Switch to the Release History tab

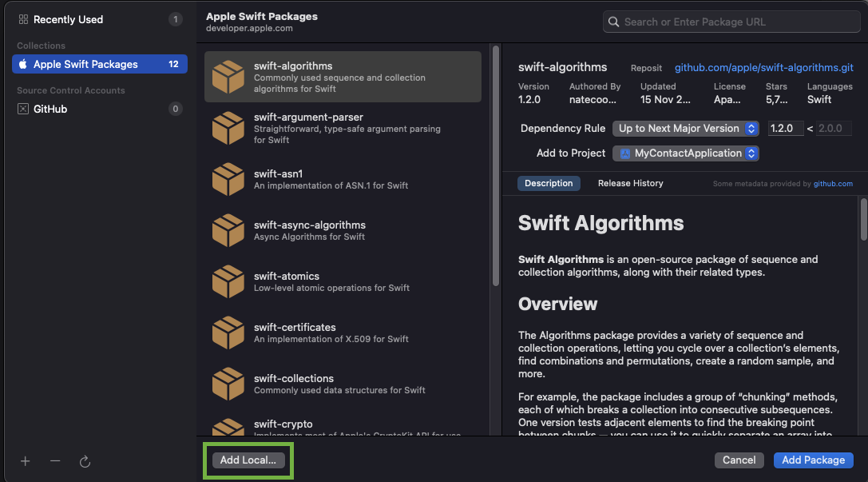pos(630,183)
